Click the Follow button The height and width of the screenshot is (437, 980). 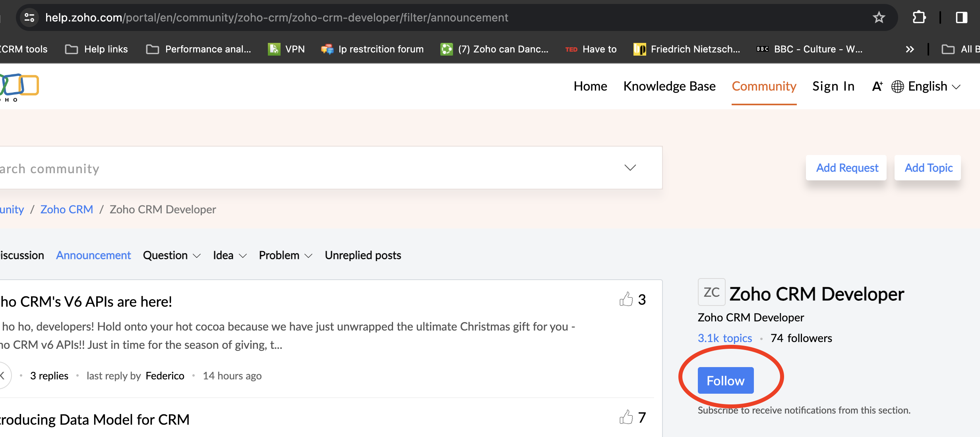tap(725, 380)
